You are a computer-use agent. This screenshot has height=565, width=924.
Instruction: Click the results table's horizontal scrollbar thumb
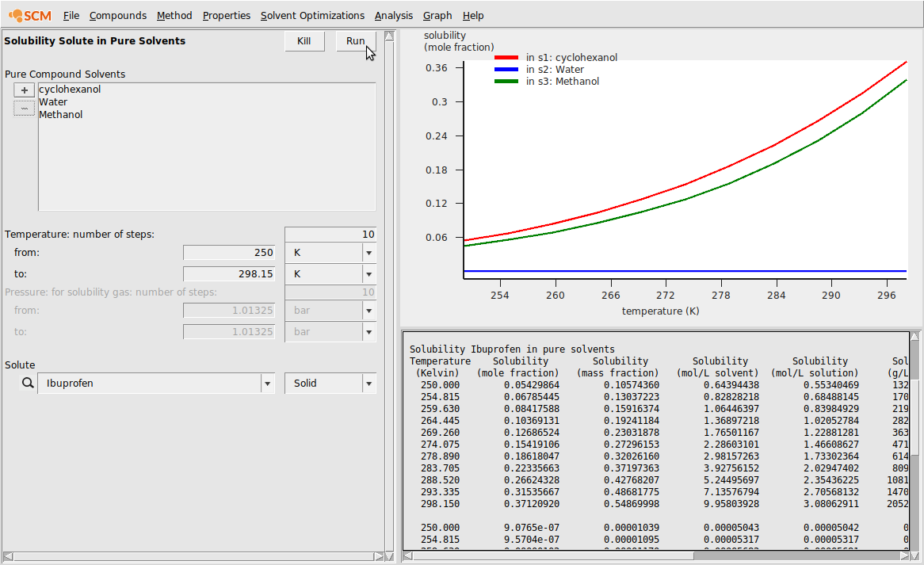pyautogui.click(x=554, y=555)
